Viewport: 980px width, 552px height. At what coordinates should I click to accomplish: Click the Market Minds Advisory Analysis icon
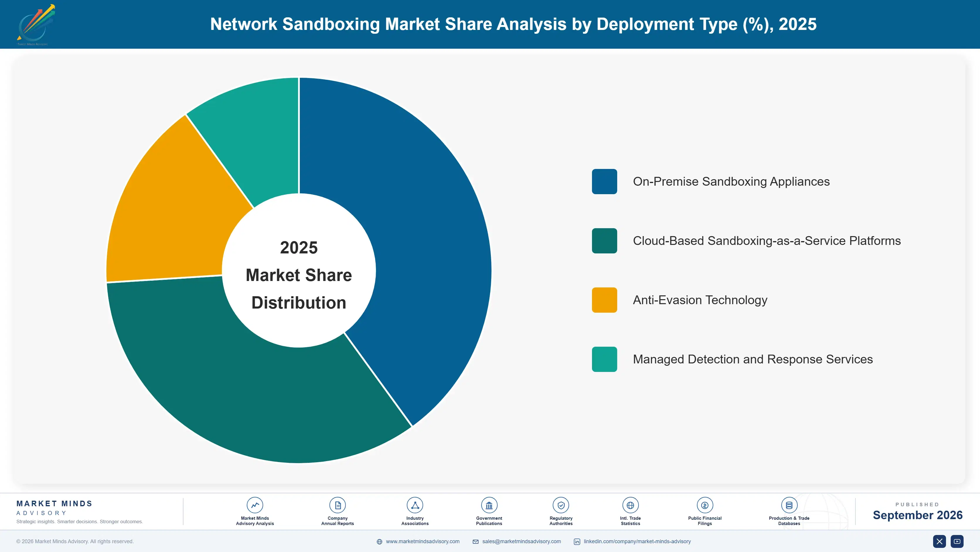254,505
